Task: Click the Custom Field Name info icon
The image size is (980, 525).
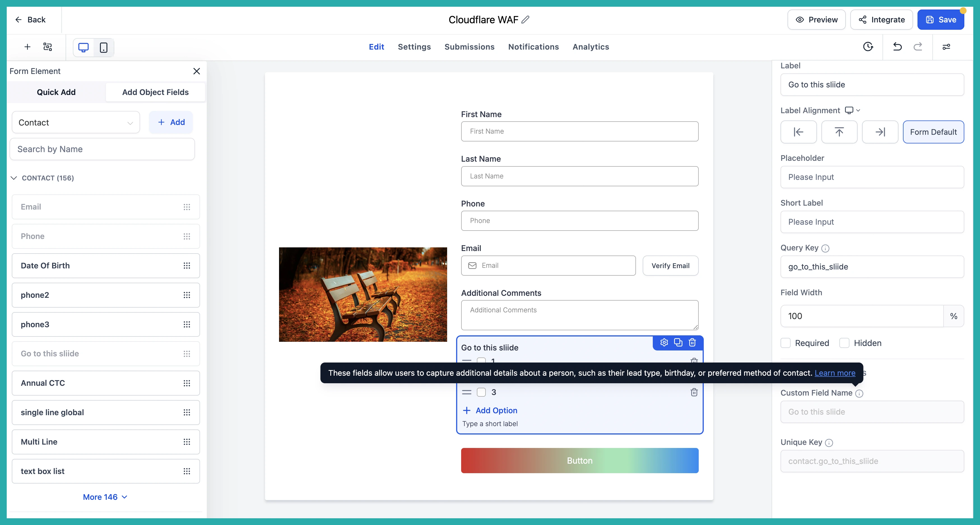Action: point(859,393)
